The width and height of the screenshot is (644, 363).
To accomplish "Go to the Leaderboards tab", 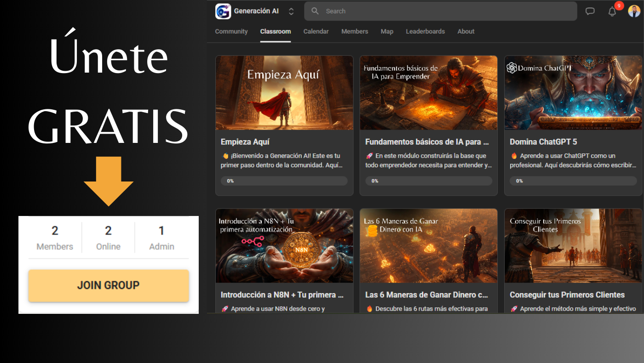I will tap(425, 32).
